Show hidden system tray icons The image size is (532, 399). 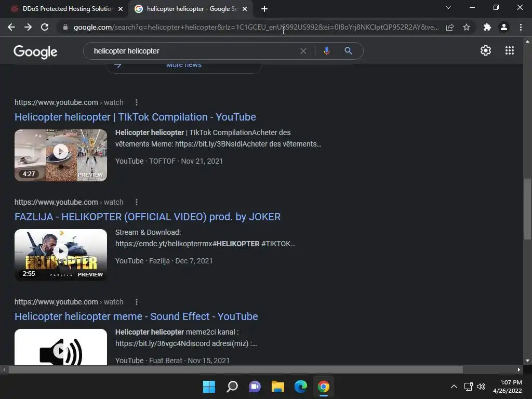[454, 387]
